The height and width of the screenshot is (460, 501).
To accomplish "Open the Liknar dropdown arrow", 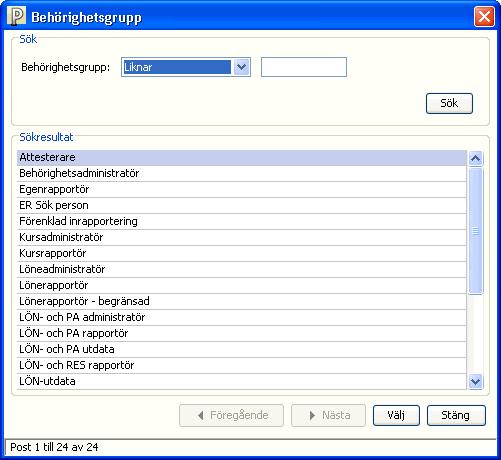I will (x=241, y=67).
